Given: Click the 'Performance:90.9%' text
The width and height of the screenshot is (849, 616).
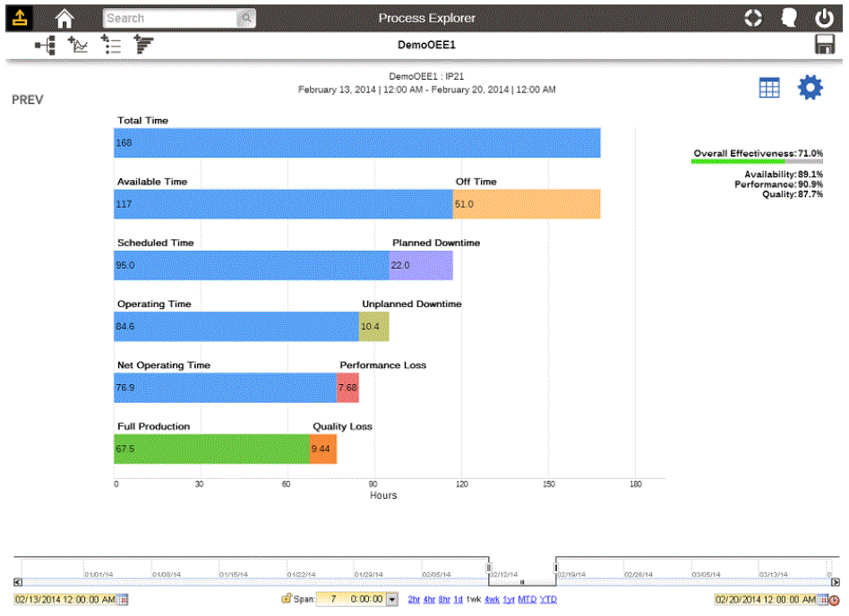Looking at the screenshot, I should (x=778, y=184).
